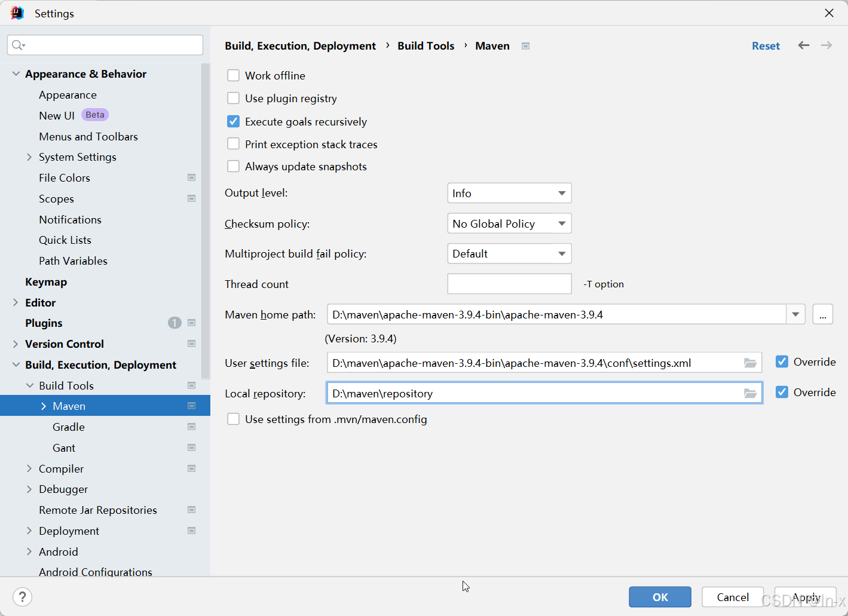848x616 pixels.
Task: Click the IntelliJ logo in the title bar
Action: point(17,13)
